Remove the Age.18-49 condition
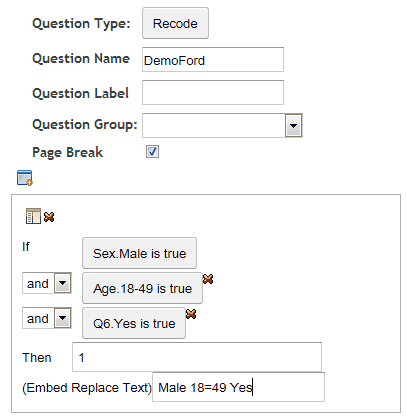Viewport: 407px width, 419px height. click(x=208, y=279)
